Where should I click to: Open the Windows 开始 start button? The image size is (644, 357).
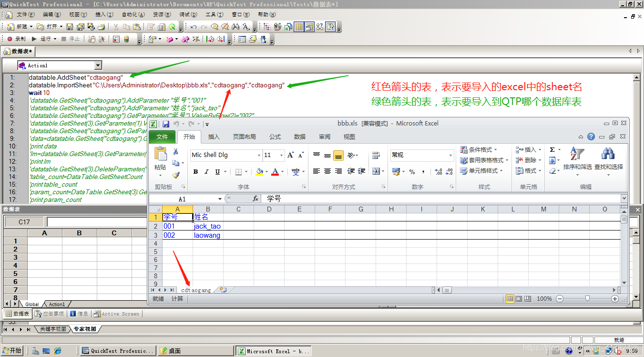[13, 351]
